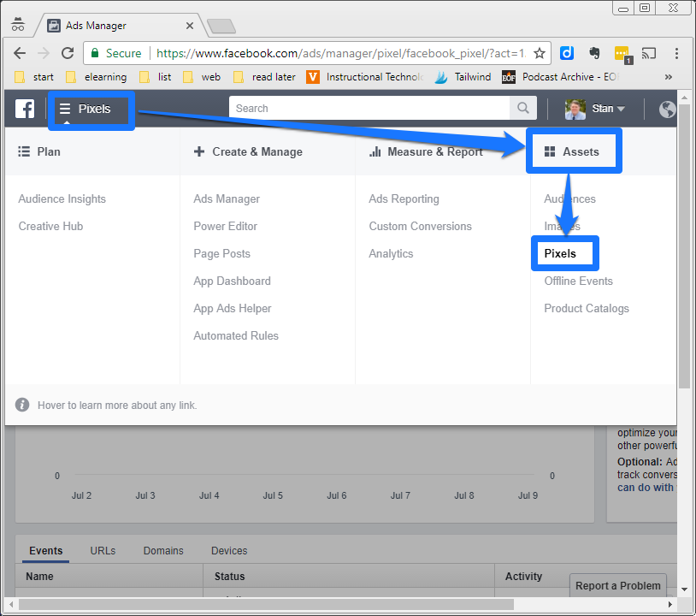Click into the Search field
This screenshot has width=696, height=616.
coord(369,109)
